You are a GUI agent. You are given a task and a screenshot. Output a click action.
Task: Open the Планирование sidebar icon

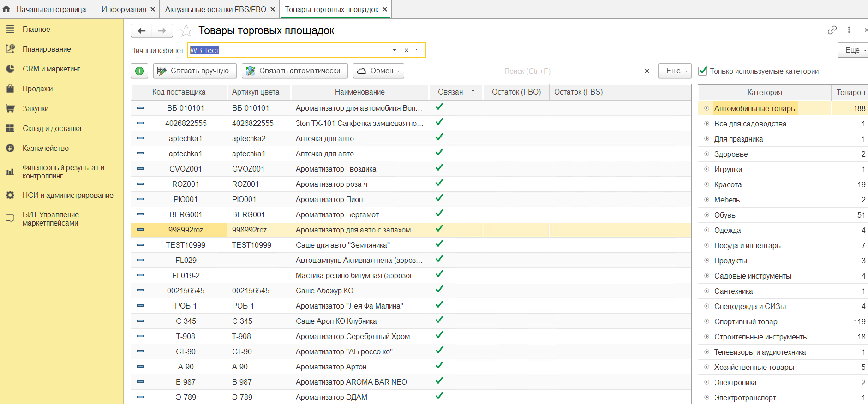point(10,49)
